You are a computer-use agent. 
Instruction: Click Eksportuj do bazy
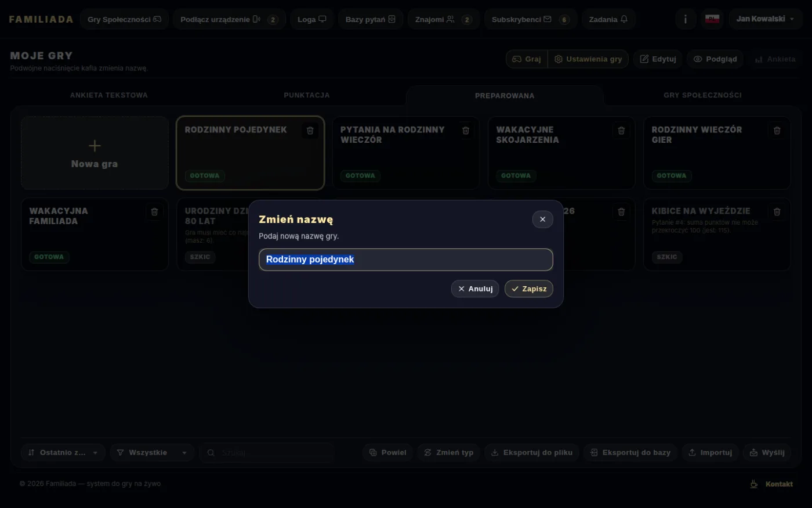click(630, 453)
